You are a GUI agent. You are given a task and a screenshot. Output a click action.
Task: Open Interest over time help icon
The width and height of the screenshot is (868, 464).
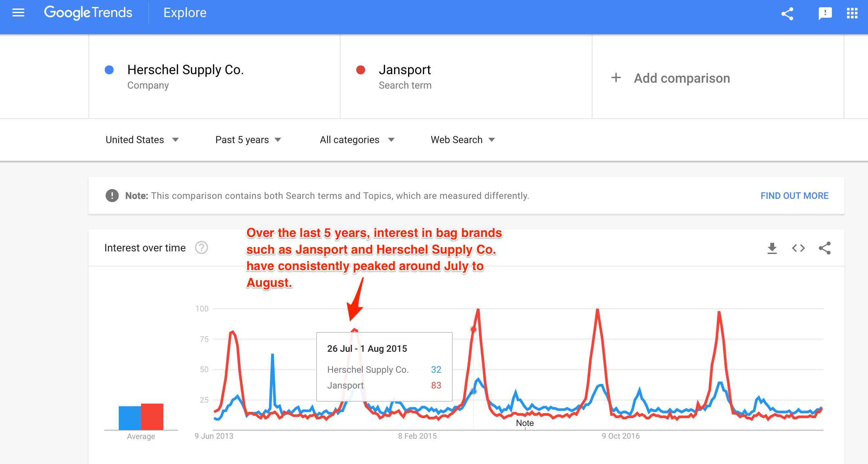pyautogui.click(x=201, y=248)
